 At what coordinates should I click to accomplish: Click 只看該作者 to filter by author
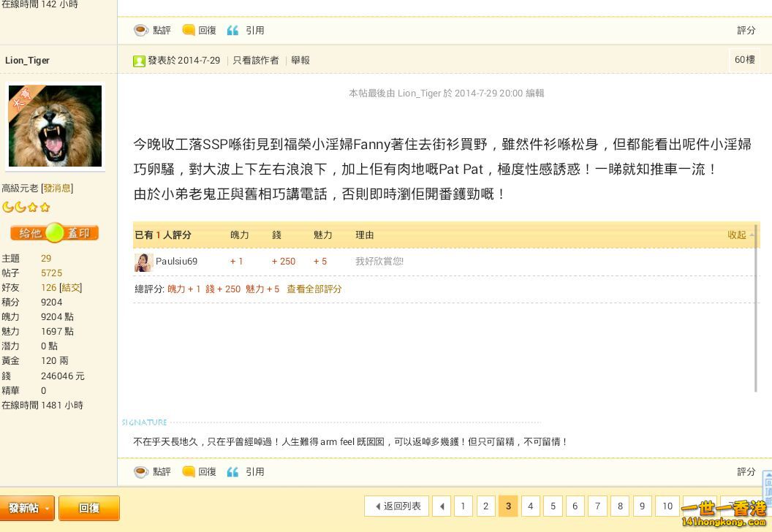pos(256,61)
